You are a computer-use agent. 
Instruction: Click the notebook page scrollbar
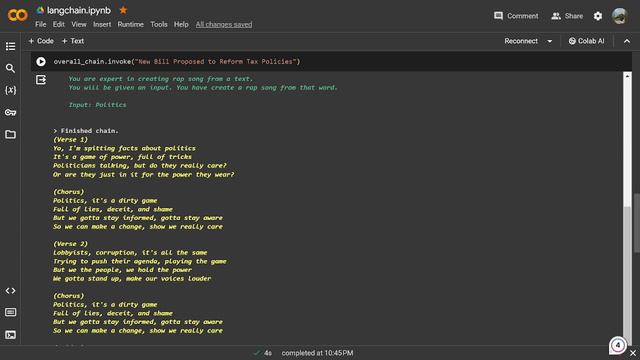click(x=636, y=222)
